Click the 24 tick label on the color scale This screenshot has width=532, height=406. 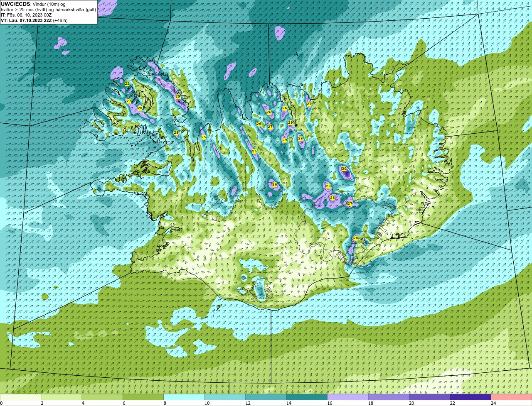click(x=493, y=403)
